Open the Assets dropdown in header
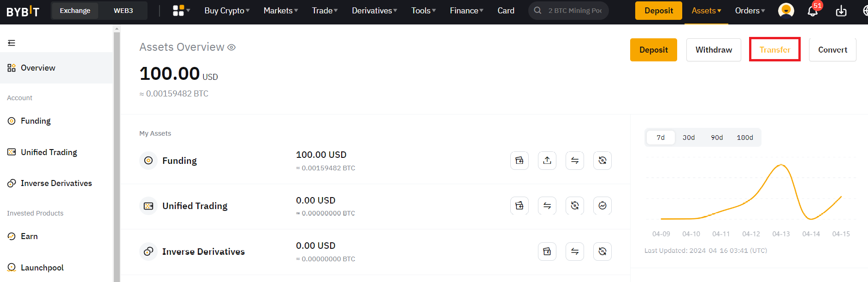The image size is (868, 282). [x=706, y=11]
